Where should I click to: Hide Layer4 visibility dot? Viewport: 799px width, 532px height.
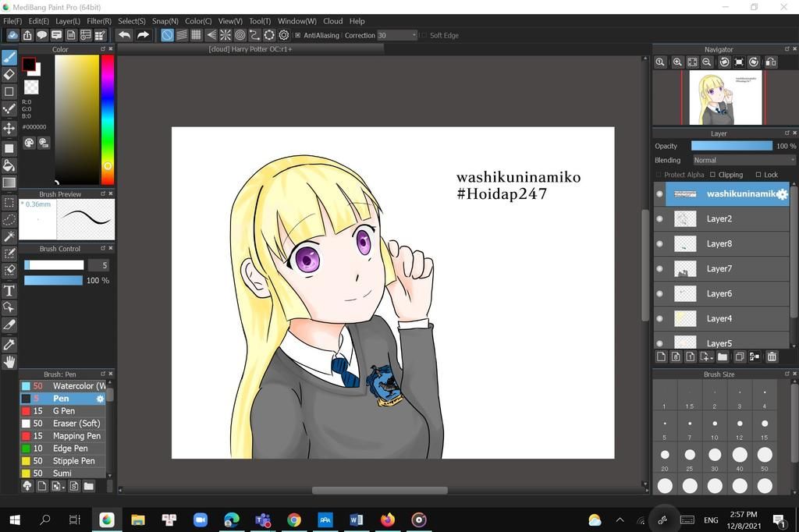[x=659, y=318]
